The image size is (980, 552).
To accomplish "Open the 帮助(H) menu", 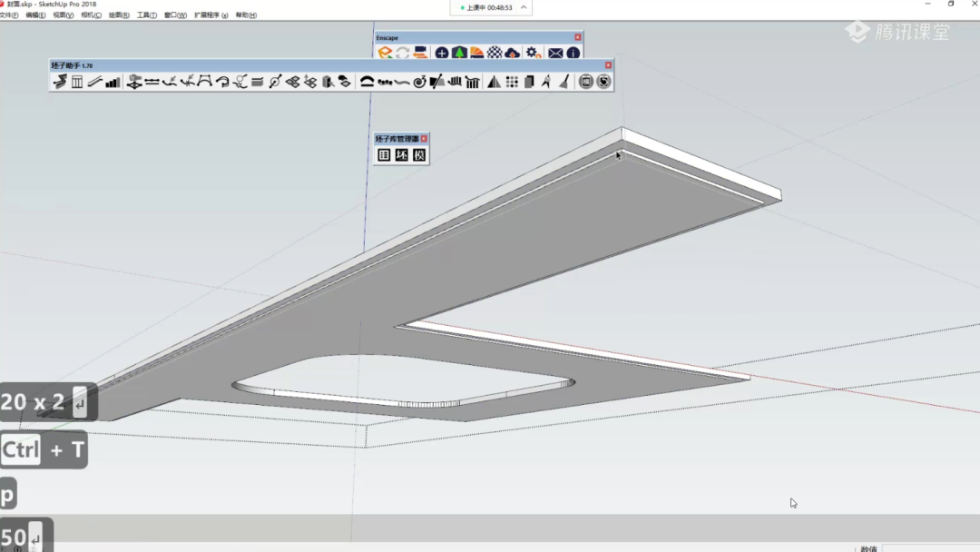I will pos(246,15).
